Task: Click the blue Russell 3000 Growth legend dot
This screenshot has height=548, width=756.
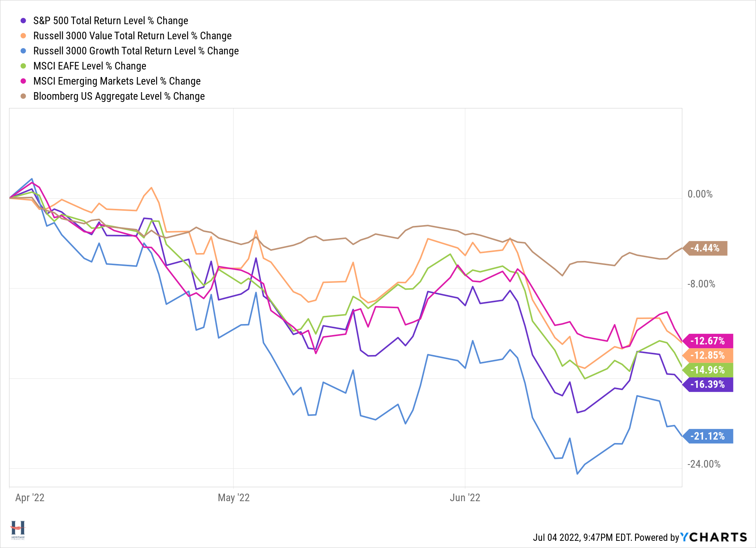Action: coord(23,51)
